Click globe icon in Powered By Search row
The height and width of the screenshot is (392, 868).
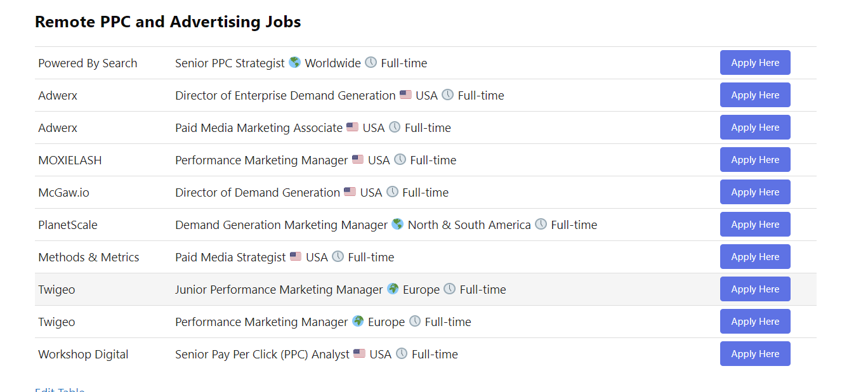(x=294, y=62)
